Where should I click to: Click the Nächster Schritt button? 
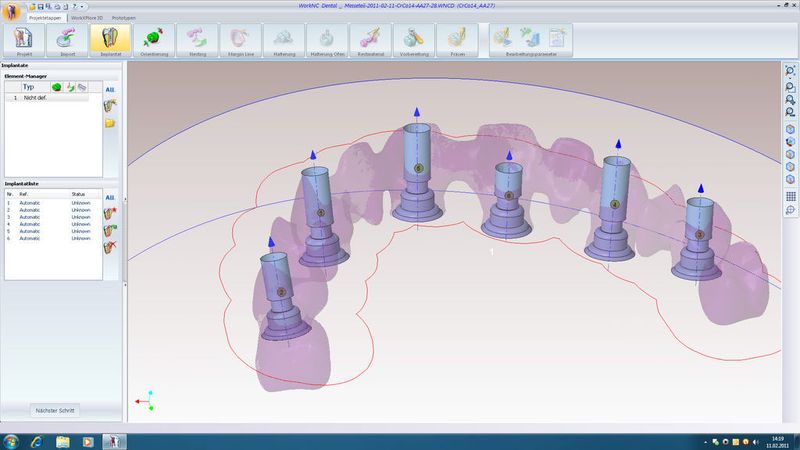[54, 411]
